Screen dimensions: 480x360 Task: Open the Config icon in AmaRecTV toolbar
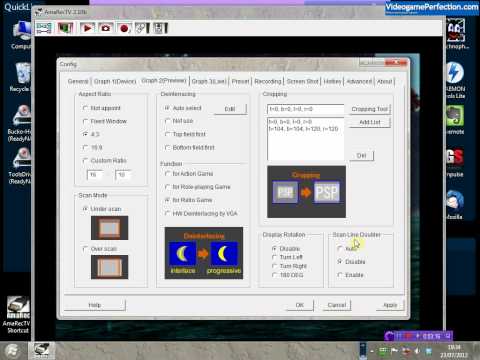[44, 28]
